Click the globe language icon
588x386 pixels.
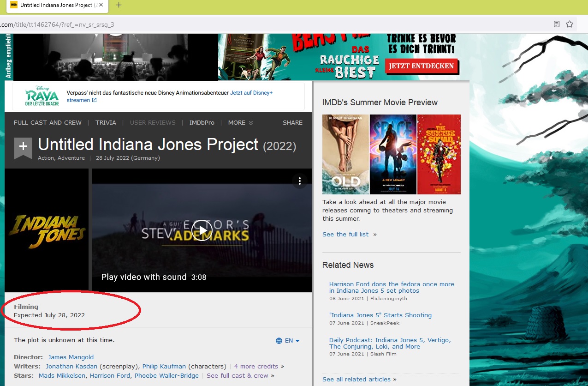(279, 341)
